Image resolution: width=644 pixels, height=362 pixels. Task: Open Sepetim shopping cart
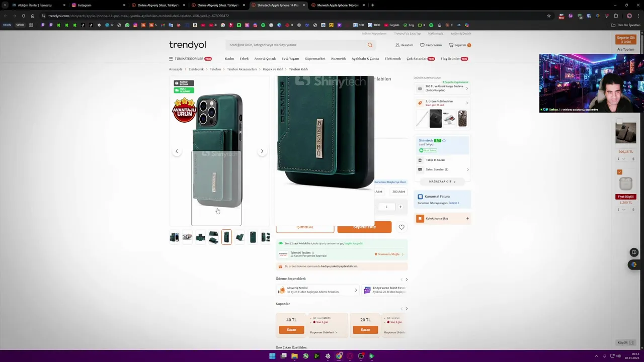pyautogui.click(x=460, y=45)
